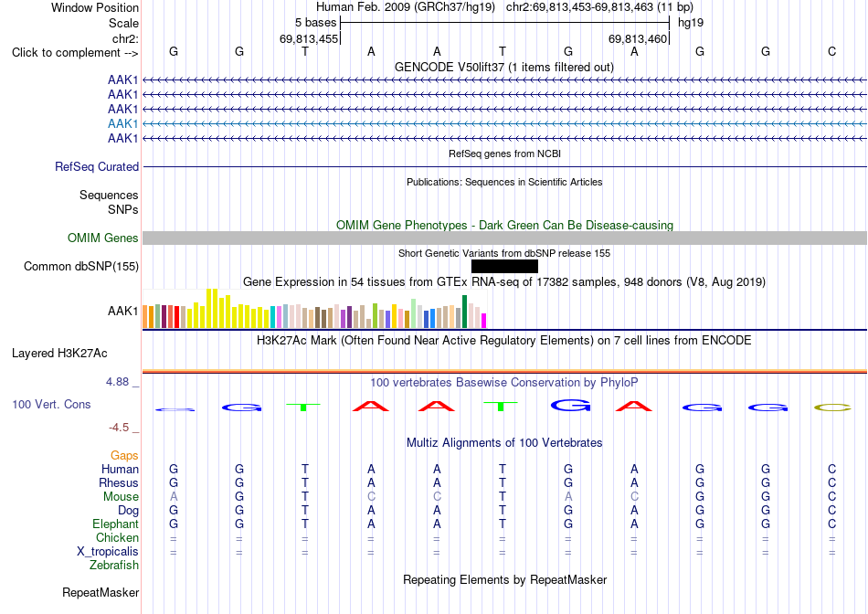The width and height of the screenshot is (868, 614).
Task: Select the light-blue AAK1 transcript label
Action: 123,123
